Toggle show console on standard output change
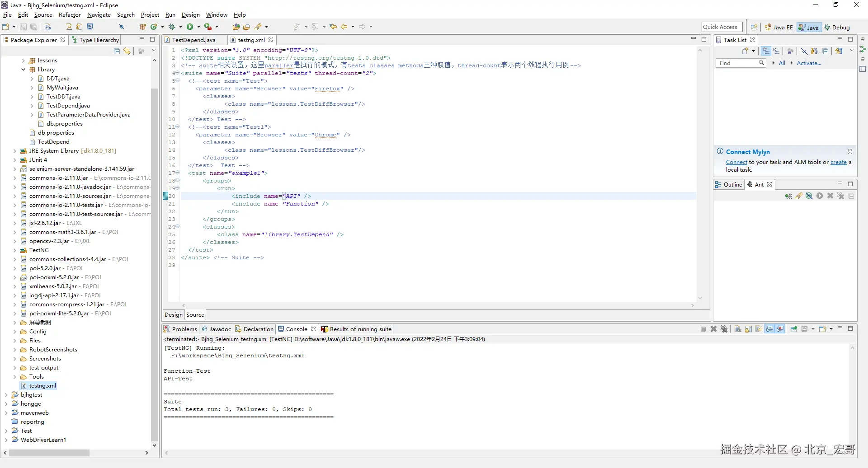The width and height of the screenshot is (868, 468). [769, 329]
